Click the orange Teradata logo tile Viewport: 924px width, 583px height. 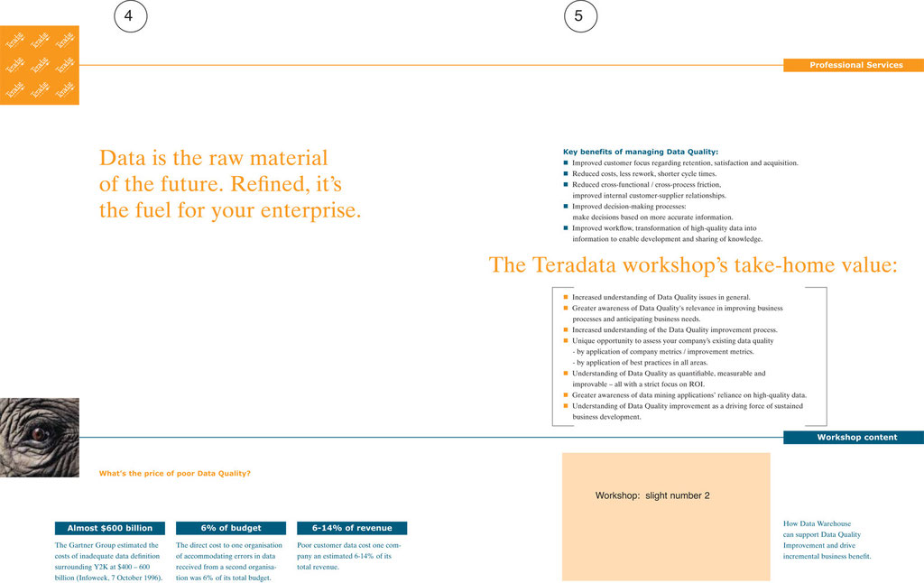pyautogui.click(x=40, y=65)
